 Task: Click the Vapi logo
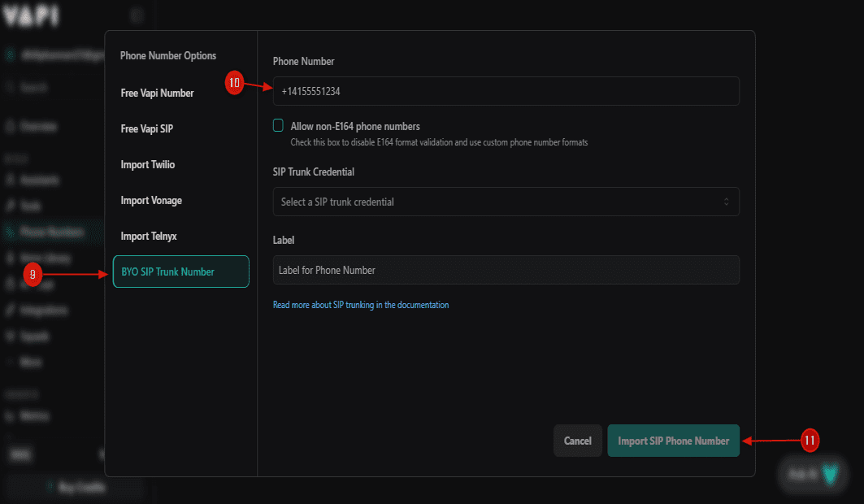pyautogui.click(x=28, y=15)
